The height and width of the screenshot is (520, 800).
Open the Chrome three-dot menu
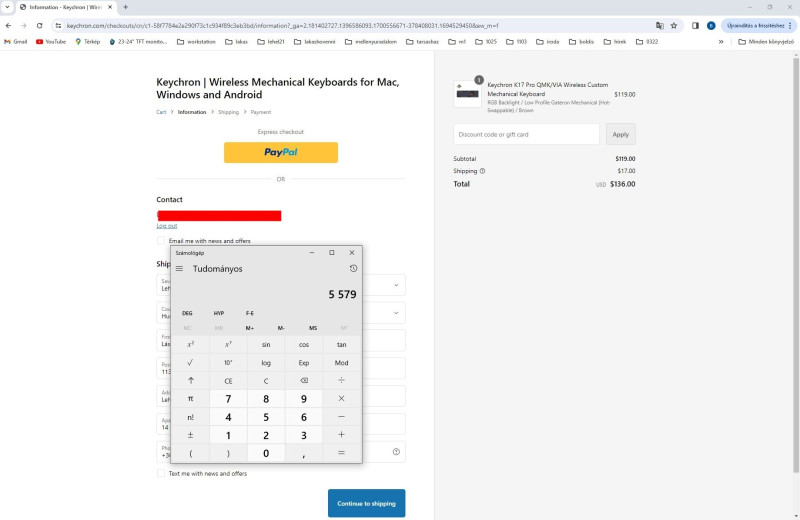coord(789,25)
